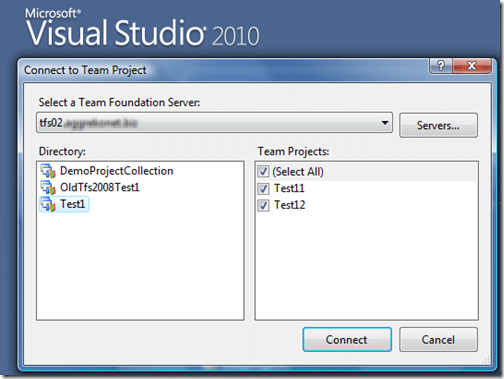Click the Test1 collection icon
Image resolution: width=504 pixels, height=379 pixels.
(x=48, y=204)
